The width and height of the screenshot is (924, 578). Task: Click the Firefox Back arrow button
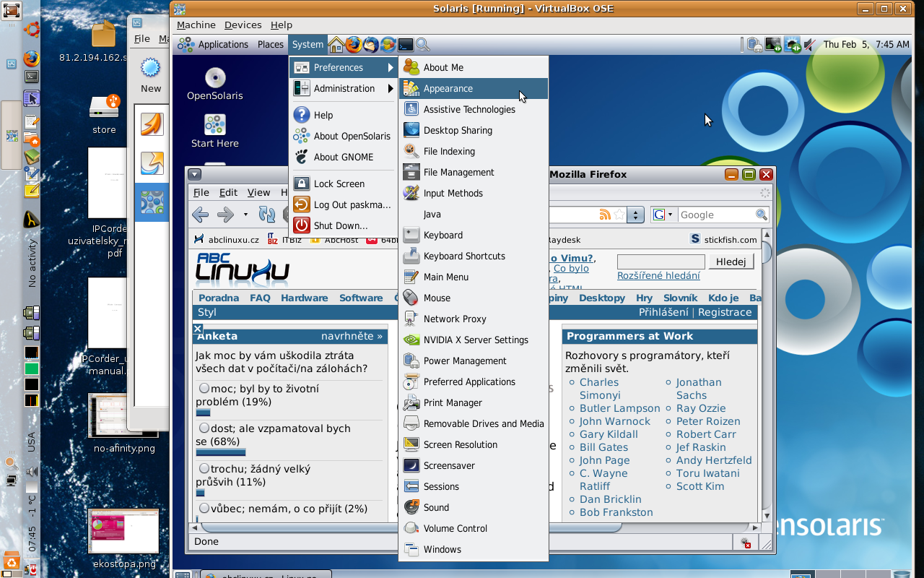pos(201,215)
